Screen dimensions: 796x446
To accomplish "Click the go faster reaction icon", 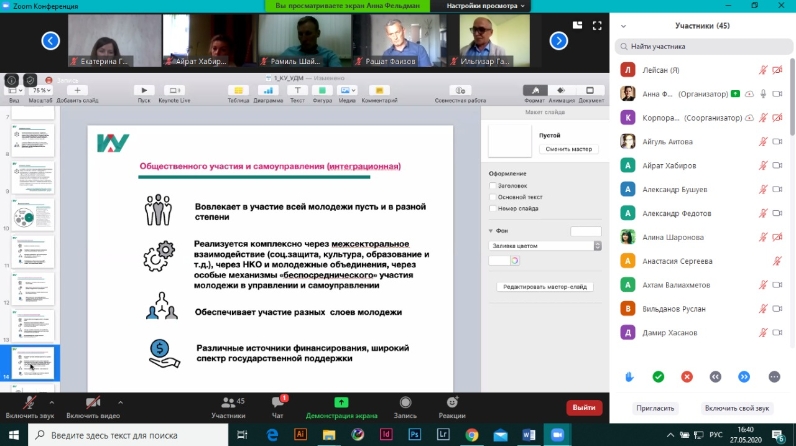I will pos(744,376).
